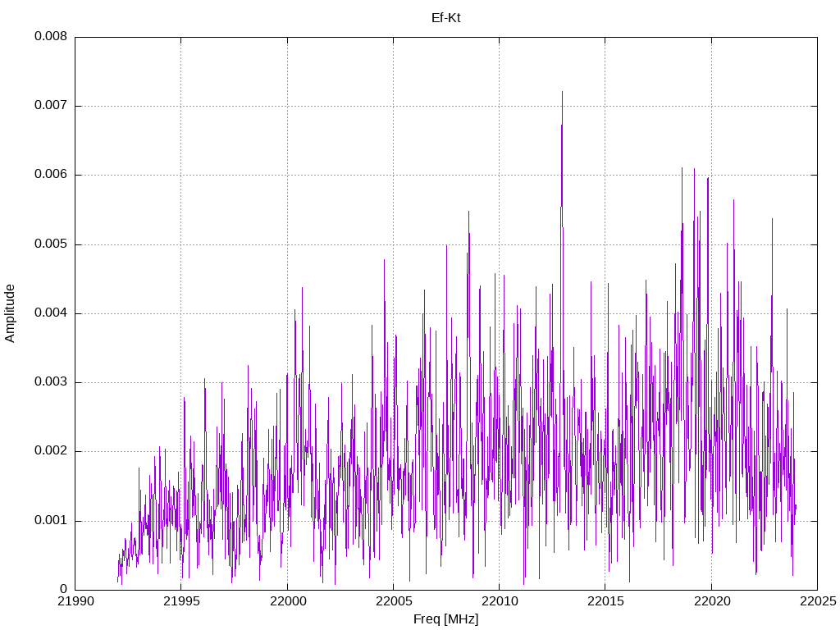Click the plot title Ef-Kt
The image size is (840, 630).
tap(445, 18)
